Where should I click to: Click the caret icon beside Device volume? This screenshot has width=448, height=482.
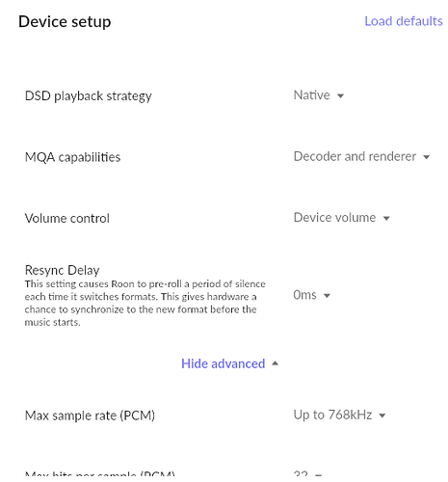386,218
